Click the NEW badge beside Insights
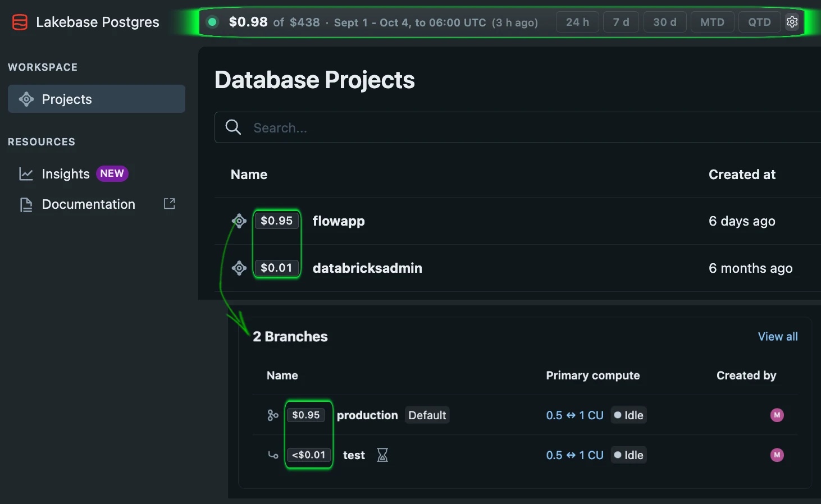Viewport: 821px width, 504px height. click(112, 173)
